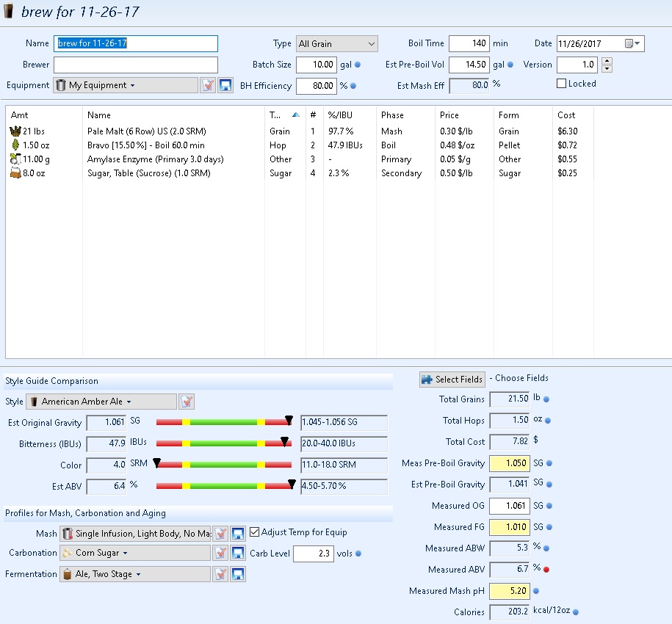The height and width of the screenshot is (624, 672).
Task: Click the edit icon for the Fermentation profile
Action: click(220, 574)
